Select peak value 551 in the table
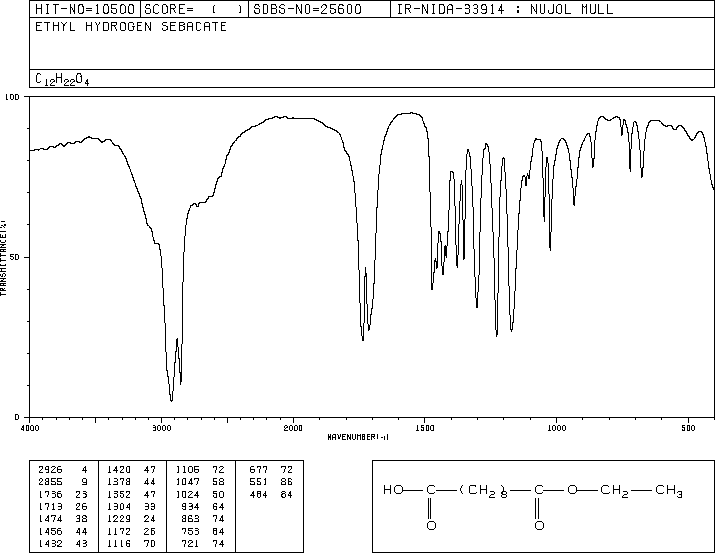Screen dimensions: 715x553 (259, 482)
